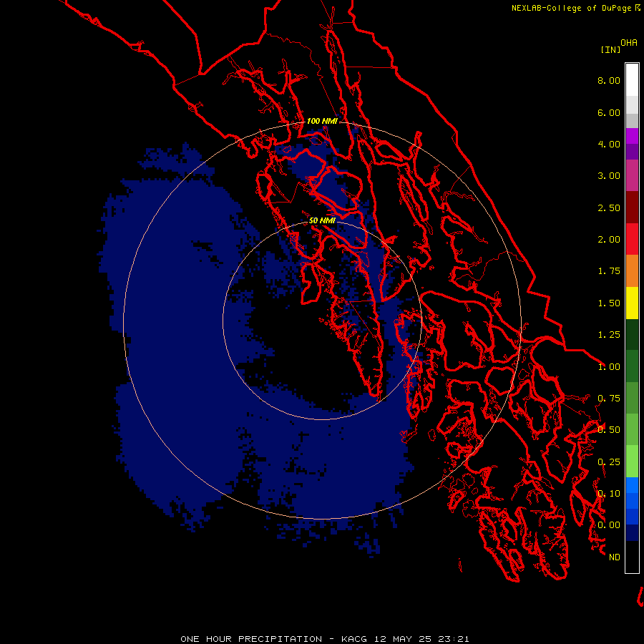Pick the bright purple legend swatch

point(632,136)
